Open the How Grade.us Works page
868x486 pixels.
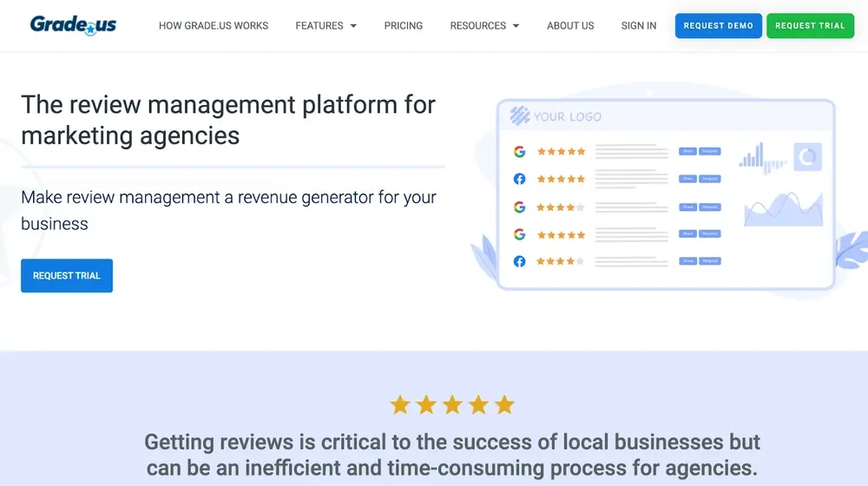tap(214, 26)
